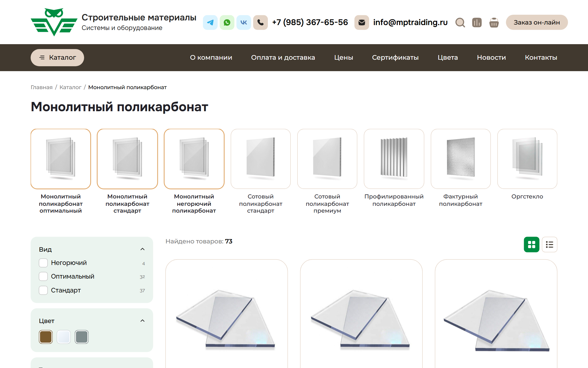Open the site search magnifier
Screen dimensions: 588x368
coord(460,22)
